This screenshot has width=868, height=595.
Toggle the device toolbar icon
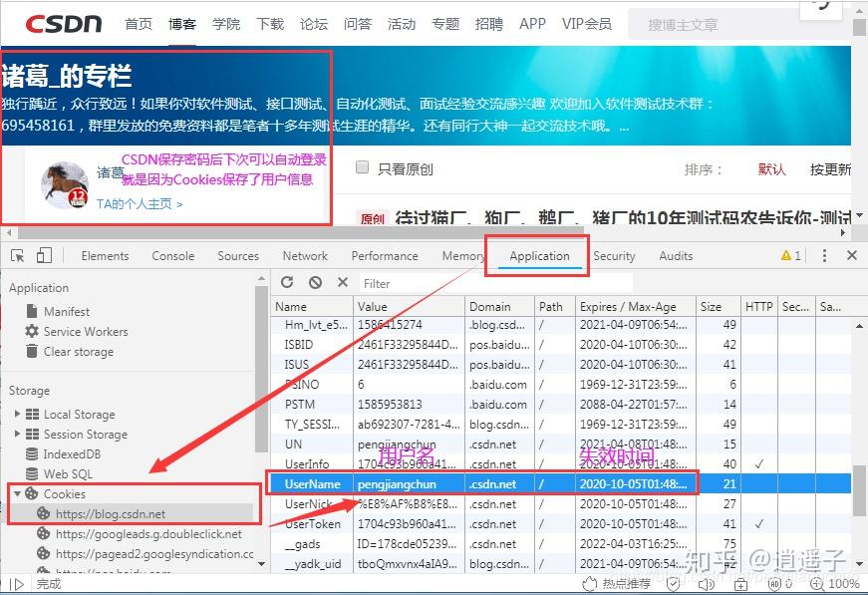44,255
